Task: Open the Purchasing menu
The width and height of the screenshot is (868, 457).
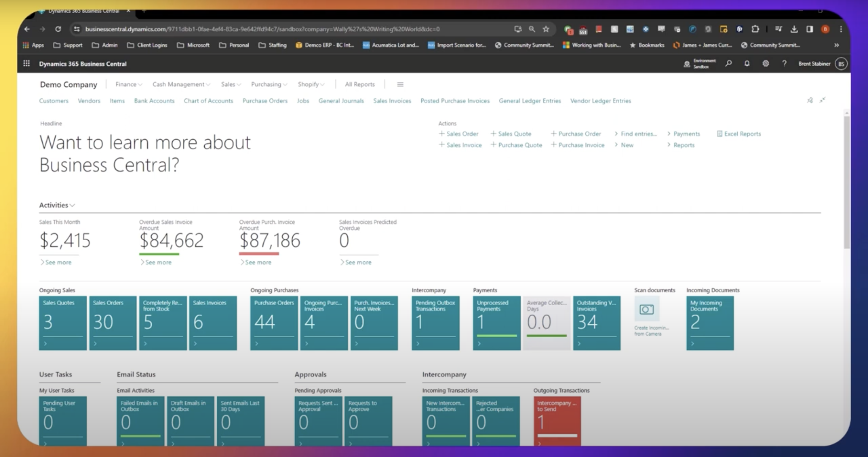Action: coord(269,84)
